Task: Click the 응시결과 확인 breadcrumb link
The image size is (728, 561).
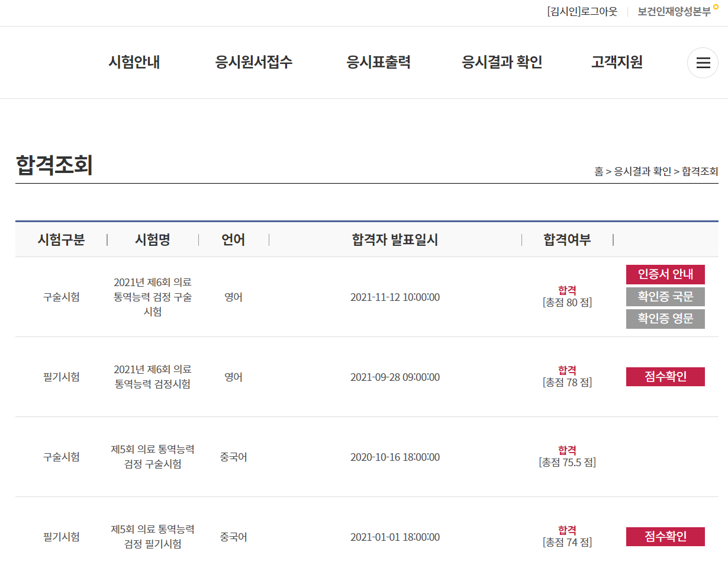Action: click(x=643, y=172)
